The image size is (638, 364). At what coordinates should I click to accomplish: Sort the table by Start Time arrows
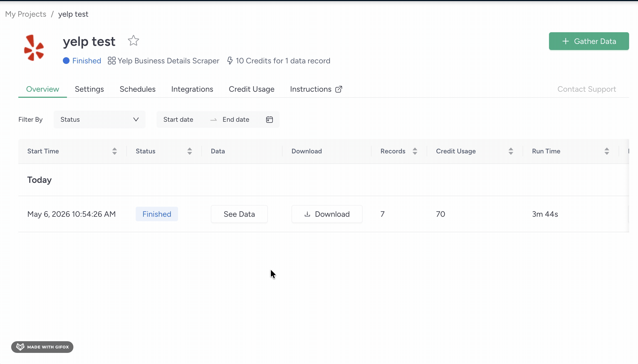point(115,151)
